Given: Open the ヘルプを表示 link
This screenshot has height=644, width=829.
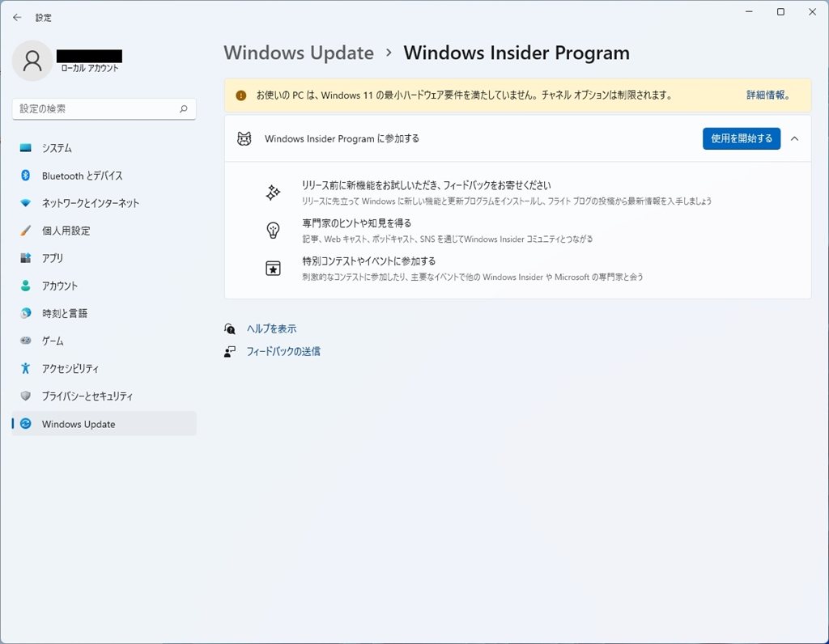Looking at the screenshot, I should coord(272,328).
